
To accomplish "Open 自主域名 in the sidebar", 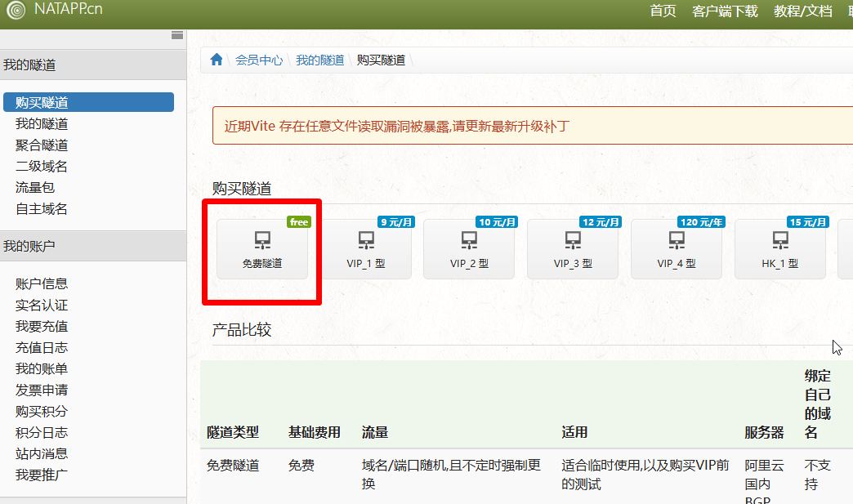I will point(42,209).
